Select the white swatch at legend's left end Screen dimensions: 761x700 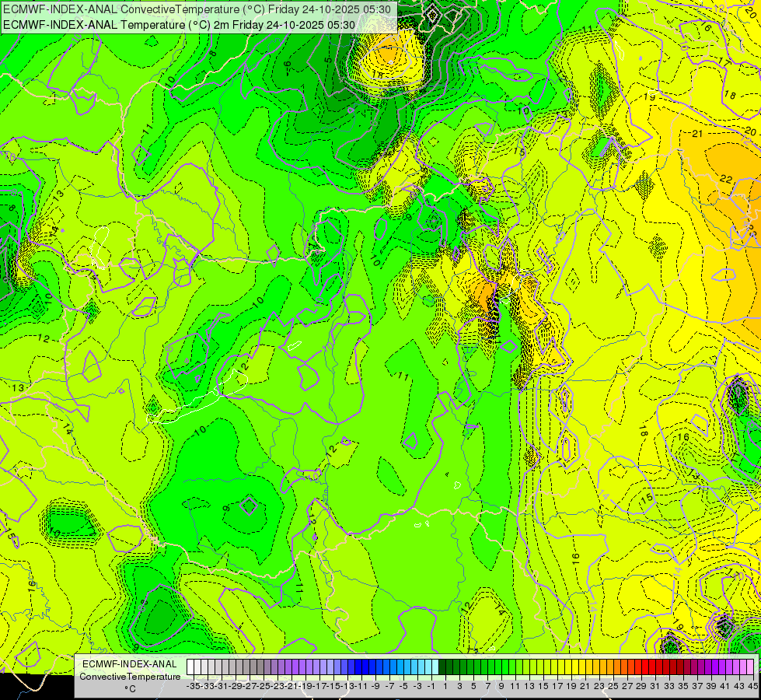click(190, 667)
